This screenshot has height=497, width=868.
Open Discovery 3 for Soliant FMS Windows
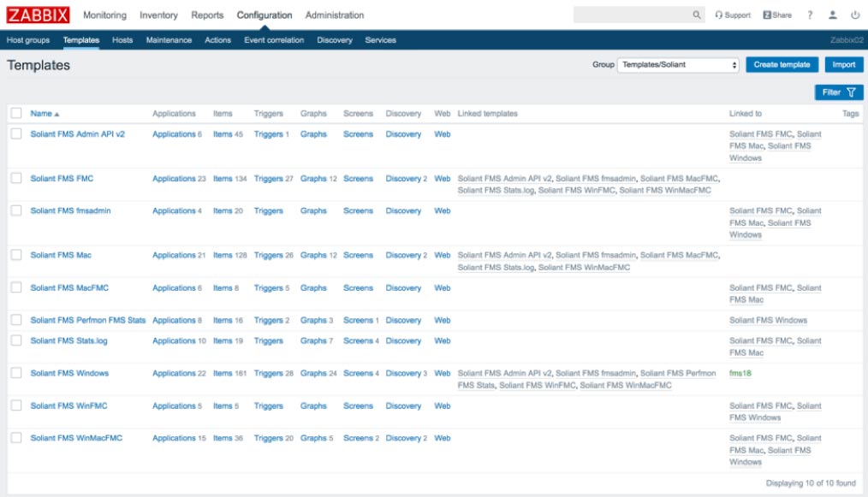point(403,373)
